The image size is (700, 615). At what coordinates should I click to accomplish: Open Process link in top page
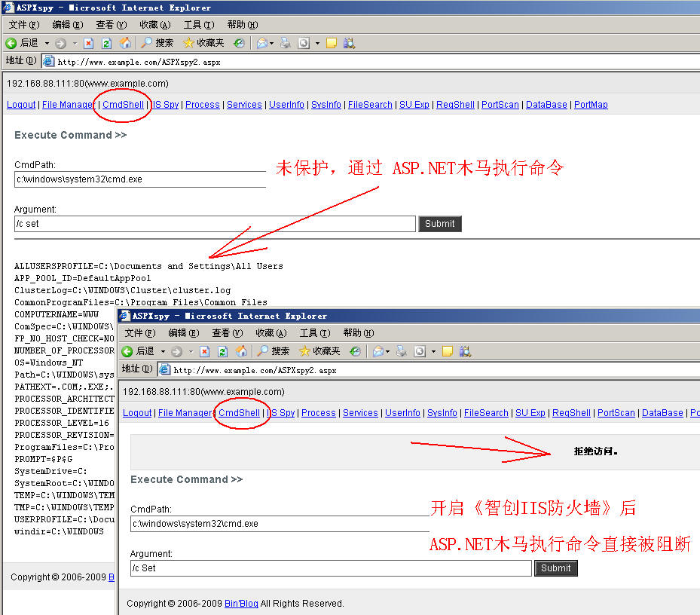coord(203,105)
